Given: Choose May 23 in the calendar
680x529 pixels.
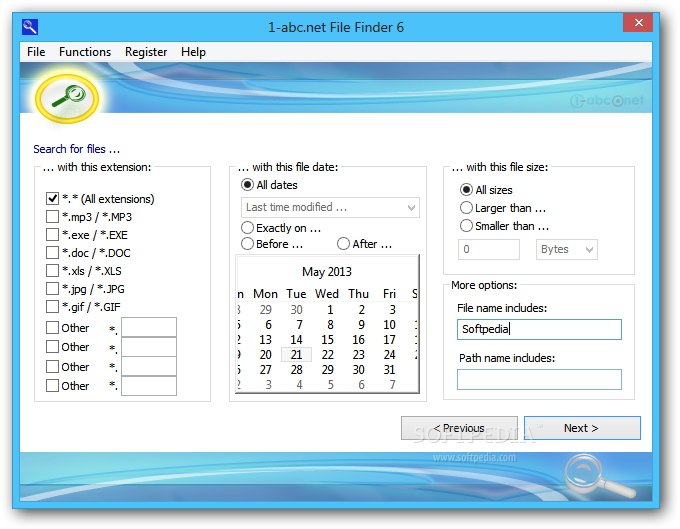Looking at the screenshot, I should point(359,355).
